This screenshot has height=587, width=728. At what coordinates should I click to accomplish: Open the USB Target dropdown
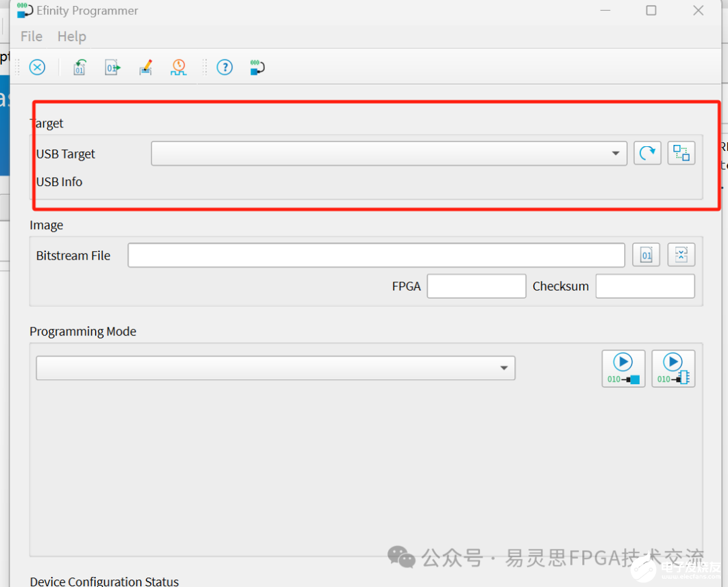[x=389, y=154]
